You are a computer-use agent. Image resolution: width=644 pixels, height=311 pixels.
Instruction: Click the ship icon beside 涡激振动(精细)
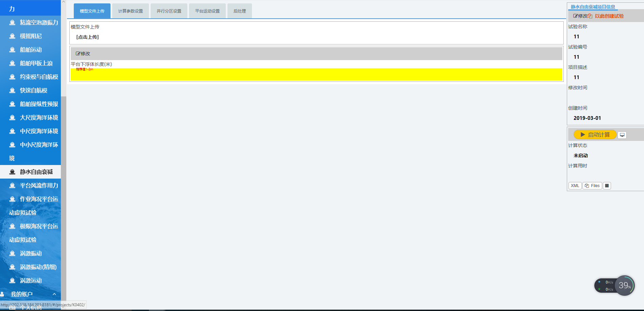coord(12,267)
